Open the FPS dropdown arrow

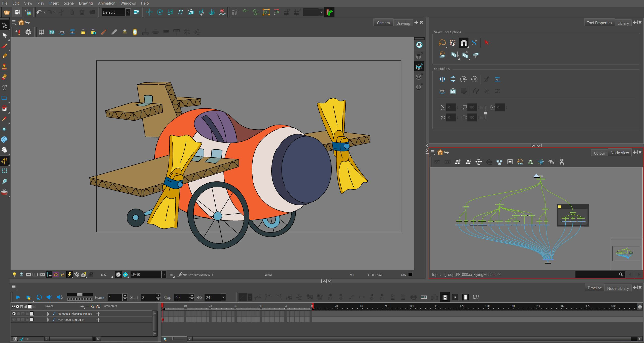point(223,297)
